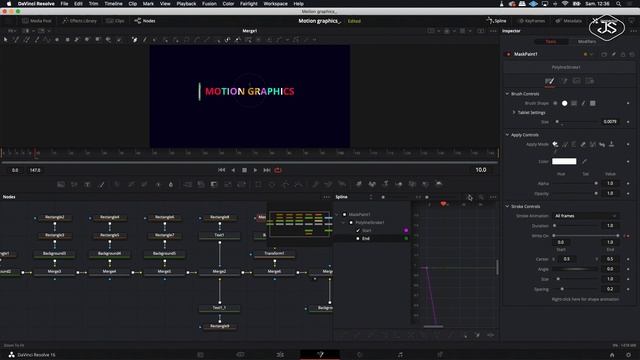Switch to the Fusion page icon
Image resolution: width=640 pixels, height=360 pixels.
pyautogui.click(x=320, y=354)
